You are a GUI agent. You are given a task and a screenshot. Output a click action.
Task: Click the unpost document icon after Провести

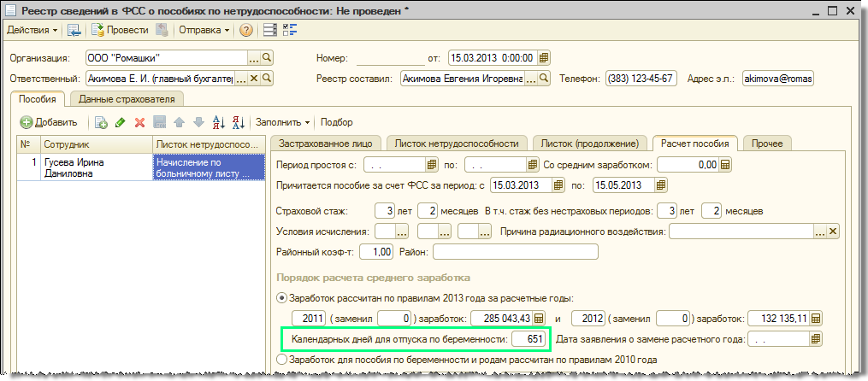(x=162, y=31)
